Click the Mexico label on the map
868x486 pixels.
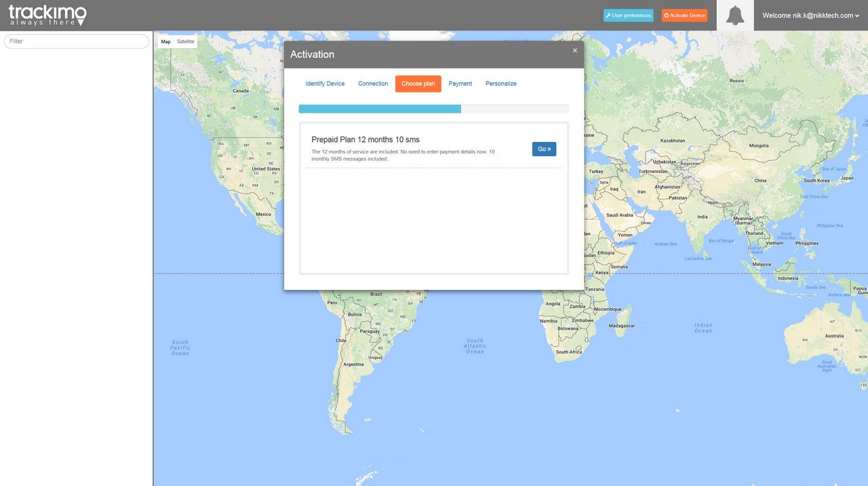[263, 214]
